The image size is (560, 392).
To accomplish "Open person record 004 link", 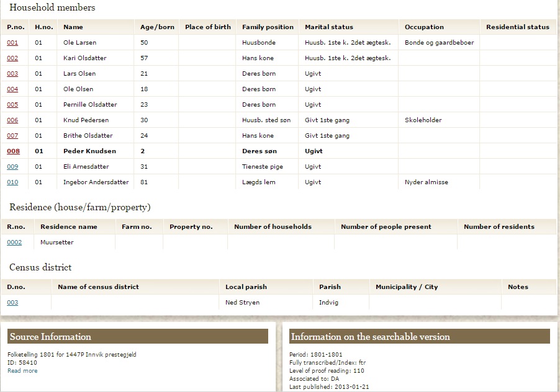I will [12, 89].
